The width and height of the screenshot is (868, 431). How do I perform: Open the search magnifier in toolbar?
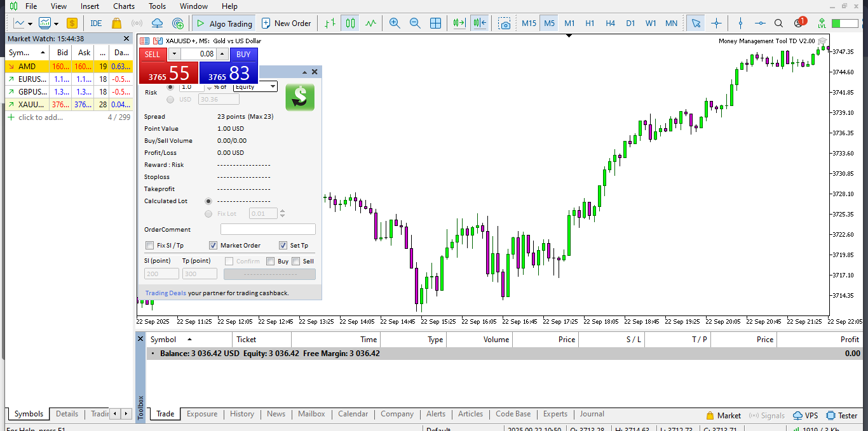[x=778, y=23]
